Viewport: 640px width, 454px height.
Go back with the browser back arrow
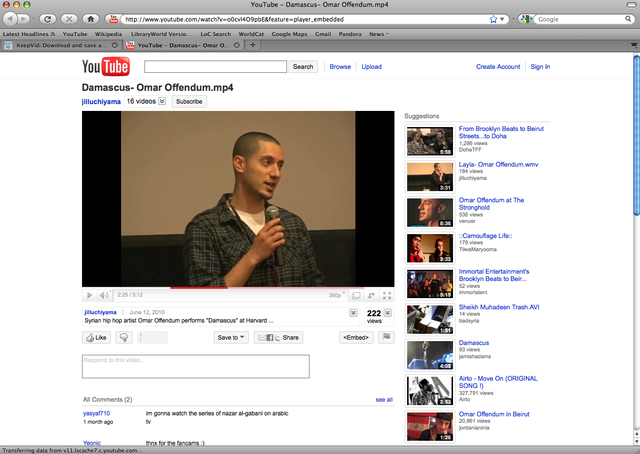point(10,19)
